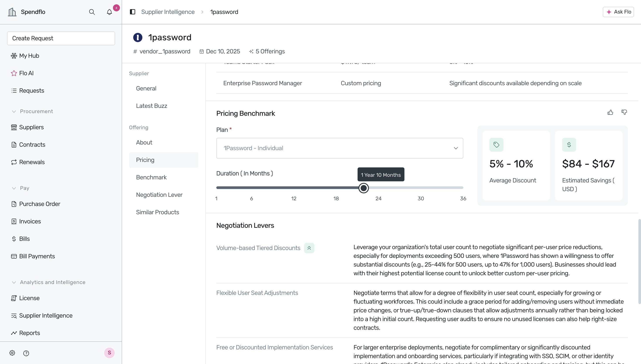Click the Invoices receipt icon

tap(14, 221)
